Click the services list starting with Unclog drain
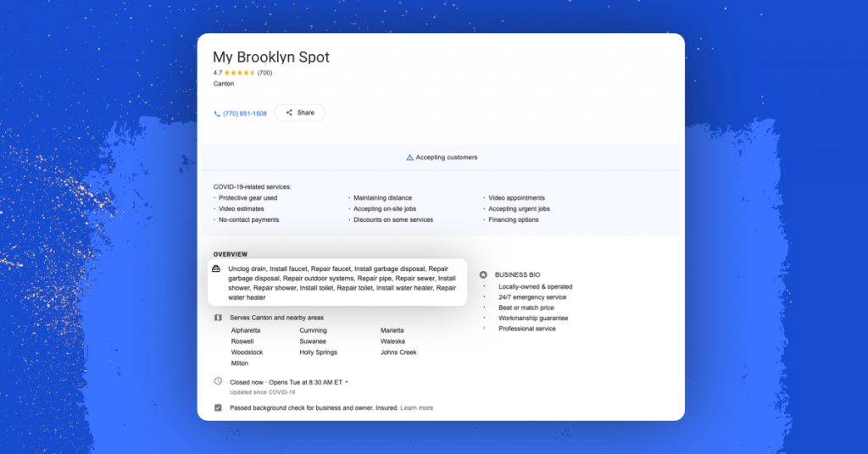868x454 pixels. [342, 283]
